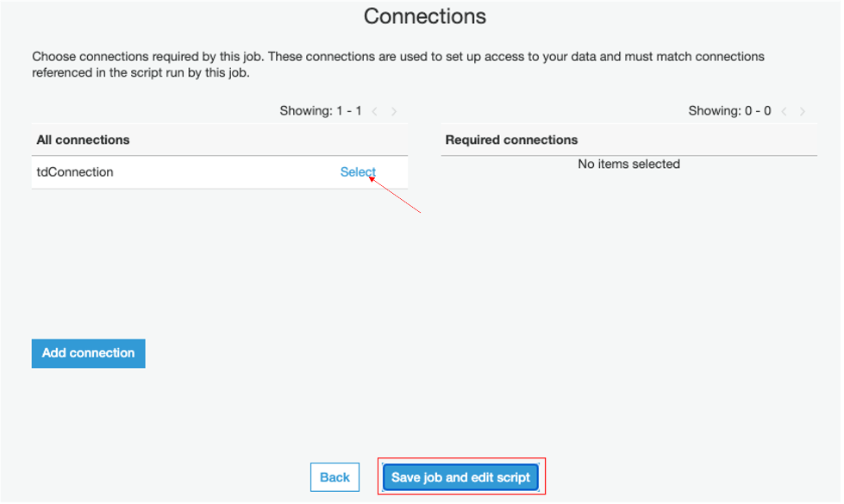Image resolution: width=844 pixels, height=504 pixels.
Task: Click the 'Choose connections required' description line
Action: [397, 57]
